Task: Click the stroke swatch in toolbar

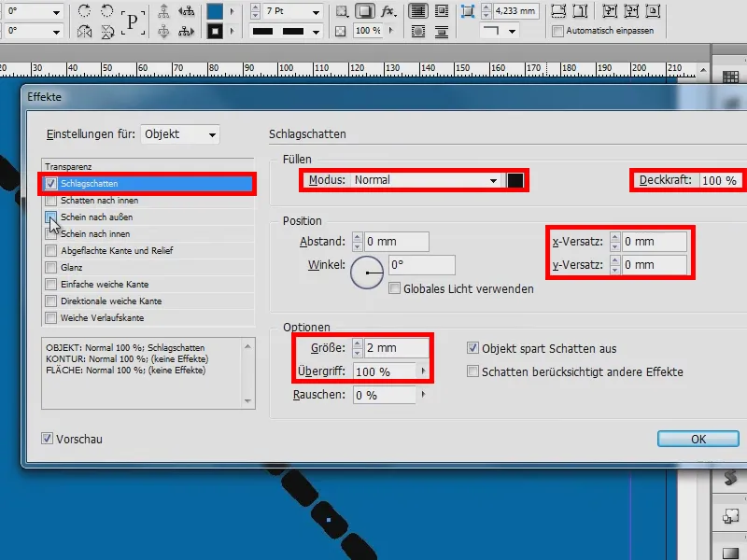Action: [215, 32]
